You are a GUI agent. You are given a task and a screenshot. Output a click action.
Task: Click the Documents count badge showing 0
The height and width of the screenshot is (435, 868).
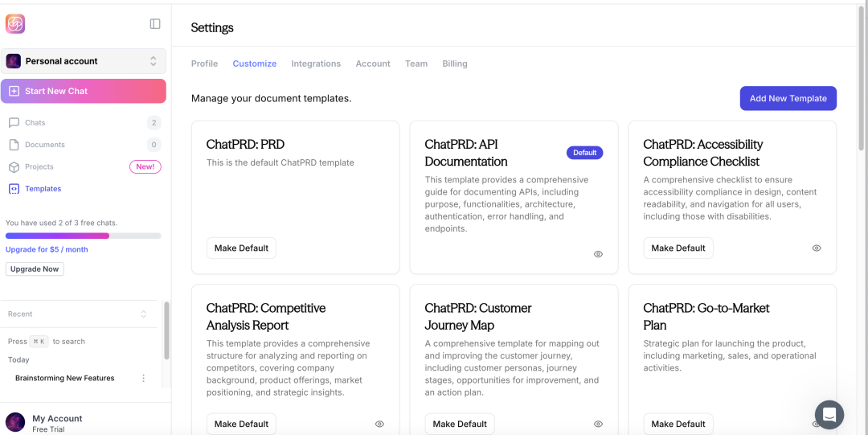(x=154, y=145)
